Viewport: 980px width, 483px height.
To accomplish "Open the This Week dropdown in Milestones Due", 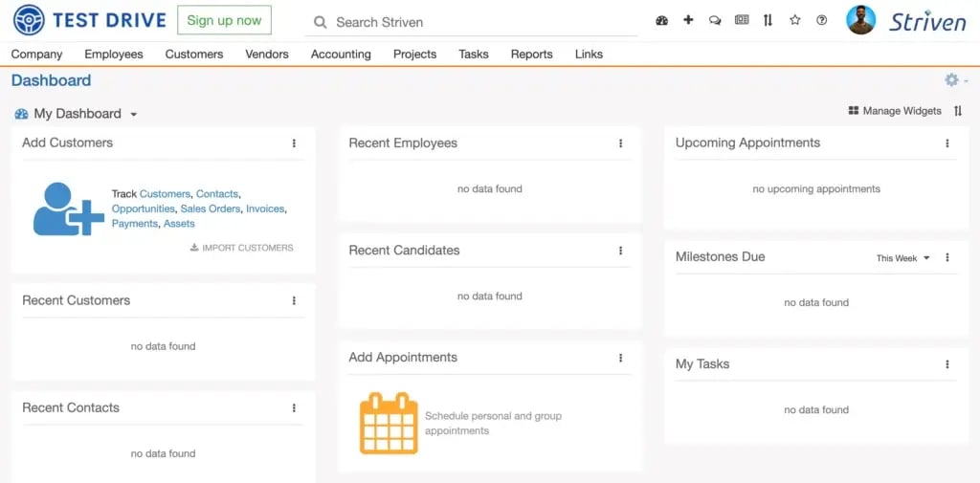I will click(903, 258).
